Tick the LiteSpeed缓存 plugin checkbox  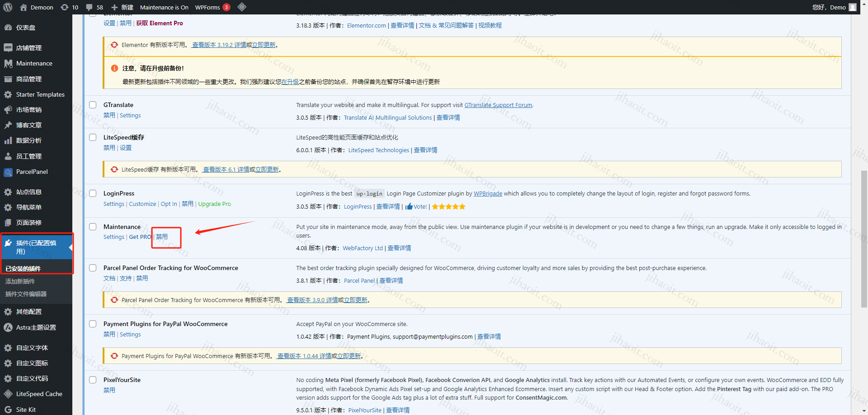coord(93,137)
